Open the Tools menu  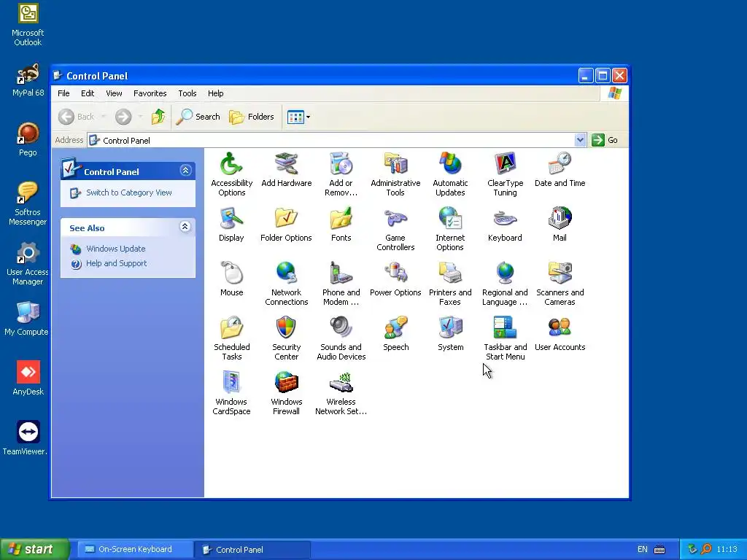pos(187,93)
